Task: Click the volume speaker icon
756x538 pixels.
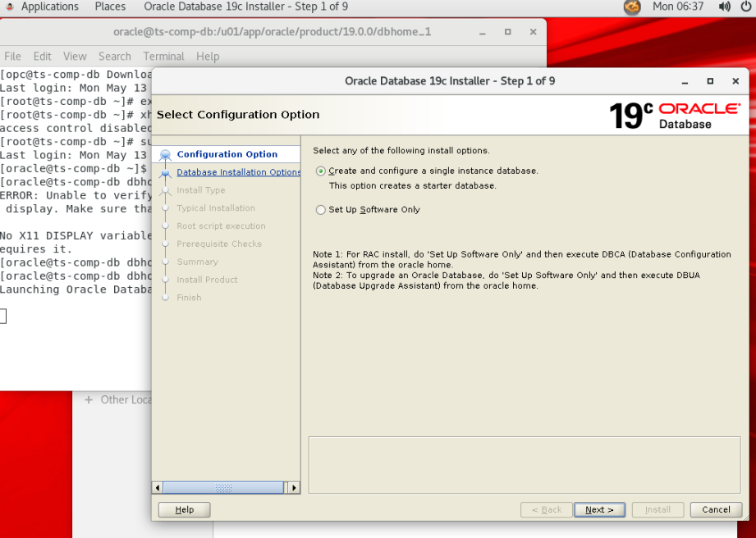Action: point(724,7)
